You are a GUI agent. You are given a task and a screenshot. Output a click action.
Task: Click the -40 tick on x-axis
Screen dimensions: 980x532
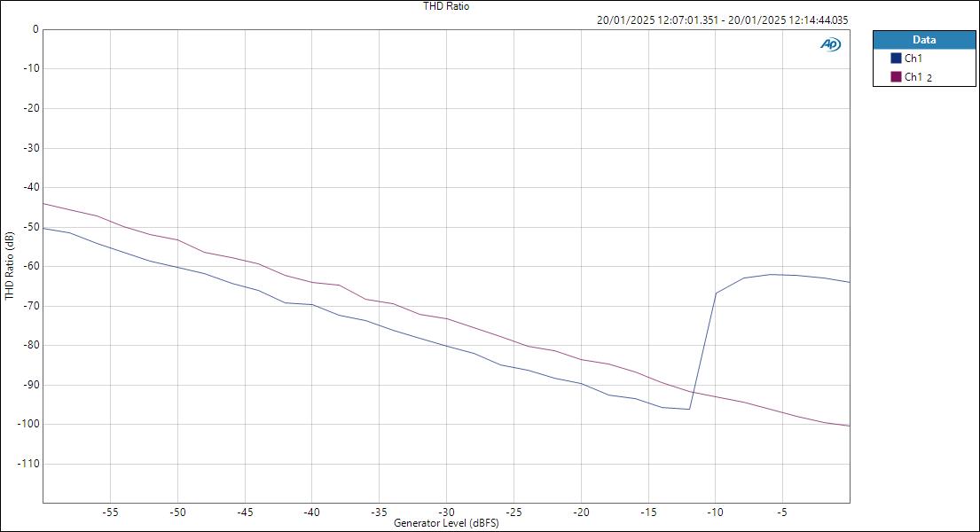click(312, 512)
